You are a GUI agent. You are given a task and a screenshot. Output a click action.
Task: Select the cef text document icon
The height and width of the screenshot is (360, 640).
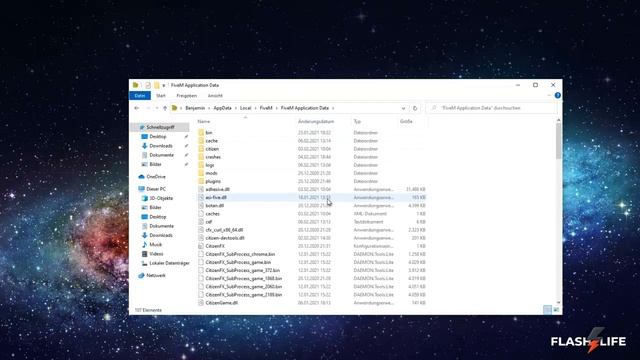point(201,222)
